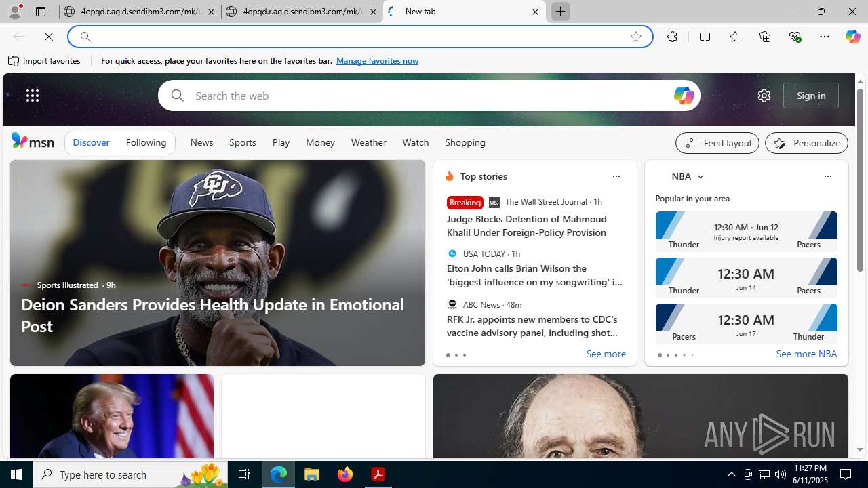
Task: Open the Money menu item
Action: pos(320,142)
